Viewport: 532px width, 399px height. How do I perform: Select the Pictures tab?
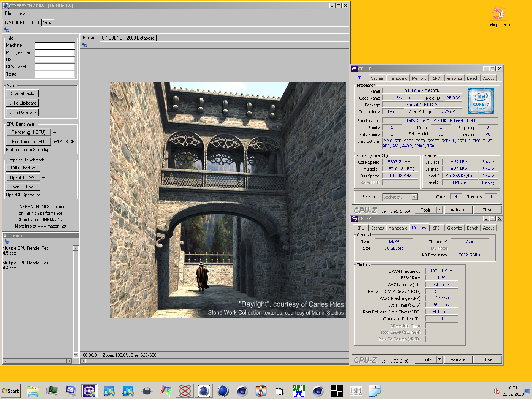point(90,38)
